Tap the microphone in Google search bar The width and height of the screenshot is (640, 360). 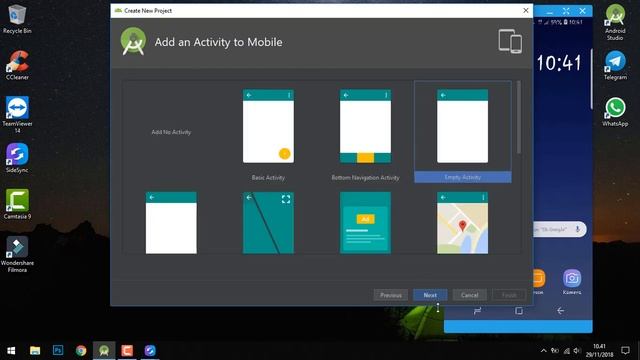point(578,229)
